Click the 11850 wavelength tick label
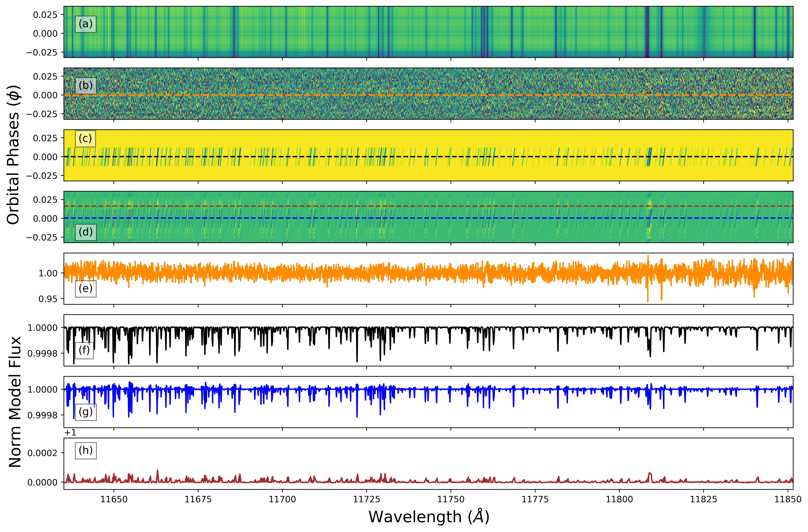The height and width of the screenshot is (532, 808). 788,499
